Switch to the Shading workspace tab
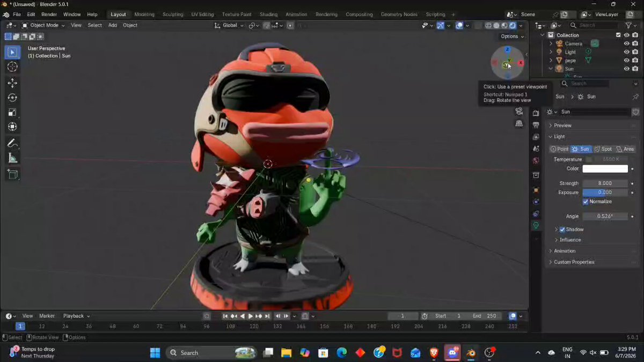 coord(268,14)
